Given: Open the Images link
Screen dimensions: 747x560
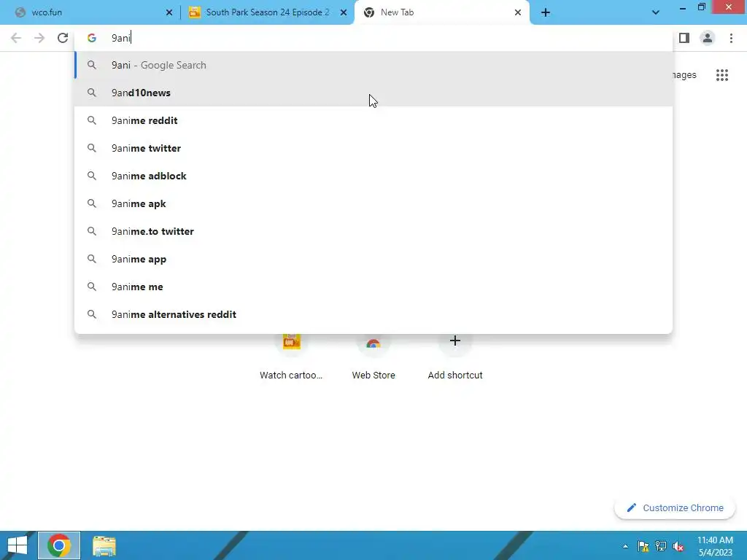Looking at the screenshot, I should pos(684,75).
